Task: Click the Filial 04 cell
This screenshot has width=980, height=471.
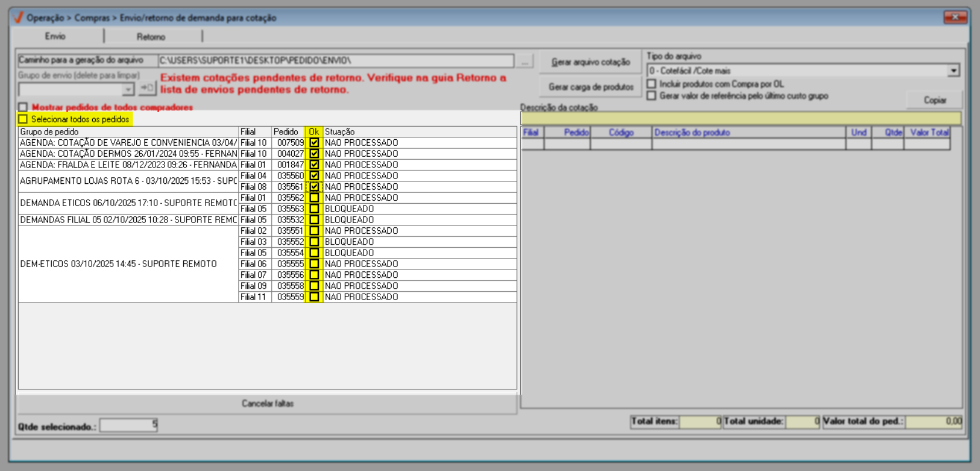Action: tap(254, 176)
